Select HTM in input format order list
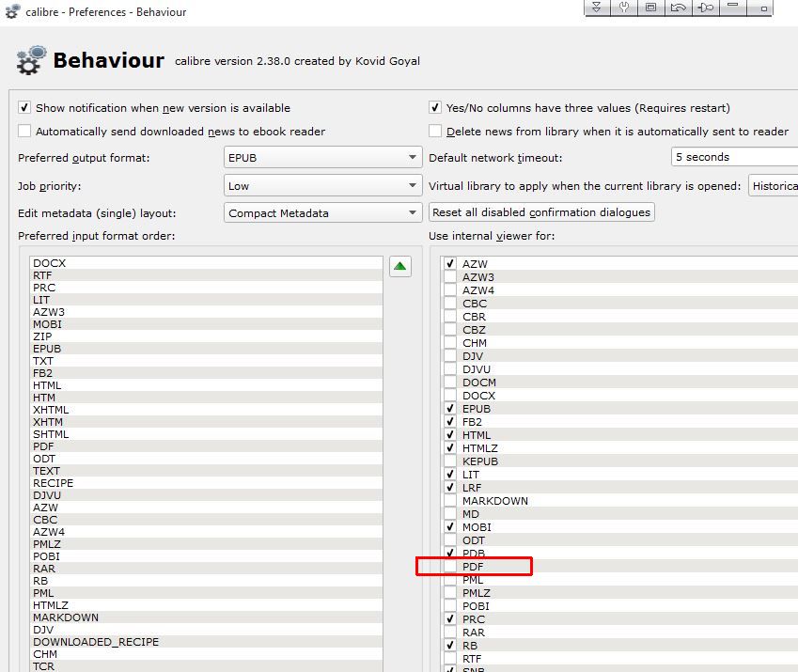The image size is (798, 672). click(206, 398)
